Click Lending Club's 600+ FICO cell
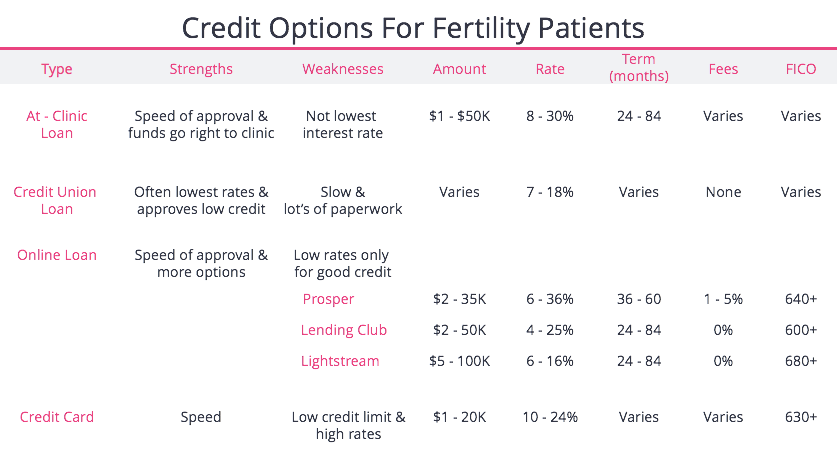Screen dimensions: 837x451 [801, 330]
